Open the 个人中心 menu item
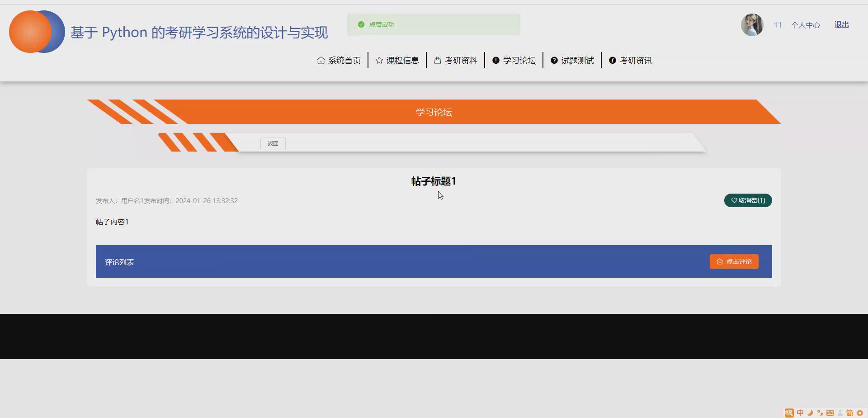Image resolution: width=868 pixels, height=418 pixels. click(x=806, y=25)
